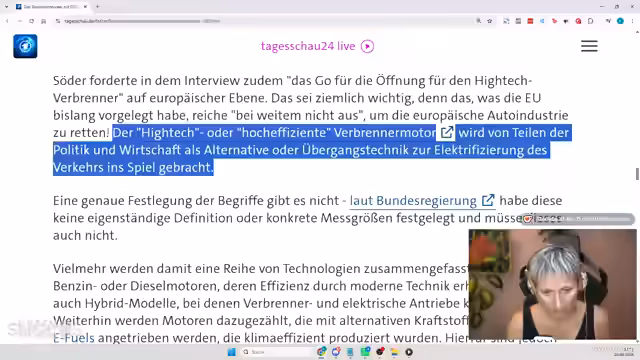
Task: Open the Windows Start menu
Action: click(x=231, y=352)
